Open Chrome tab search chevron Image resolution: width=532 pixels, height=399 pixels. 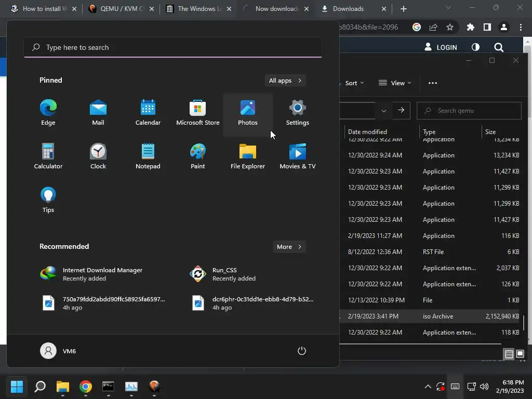point(448,7)
